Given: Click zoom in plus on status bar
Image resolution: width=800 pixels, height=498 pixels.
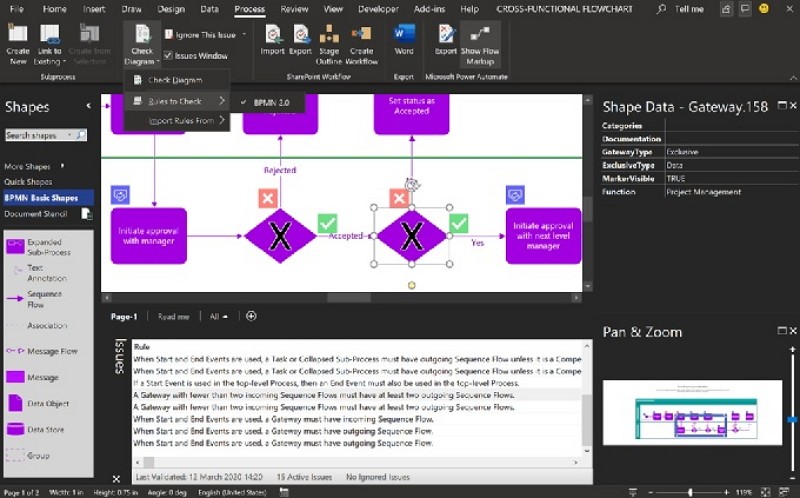Looking at the screenshot, I should click(726, 492).
